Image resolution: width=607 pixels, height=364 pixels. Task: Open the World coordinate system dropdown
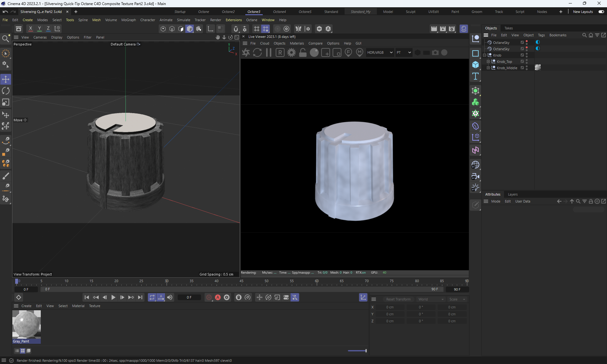[431, 299]
